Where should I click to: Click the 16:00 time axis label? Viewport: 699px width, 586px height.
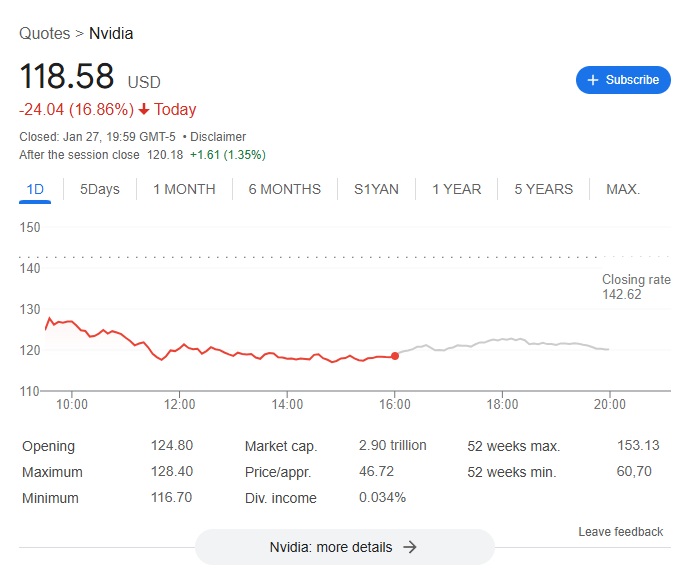coord(395,404)
